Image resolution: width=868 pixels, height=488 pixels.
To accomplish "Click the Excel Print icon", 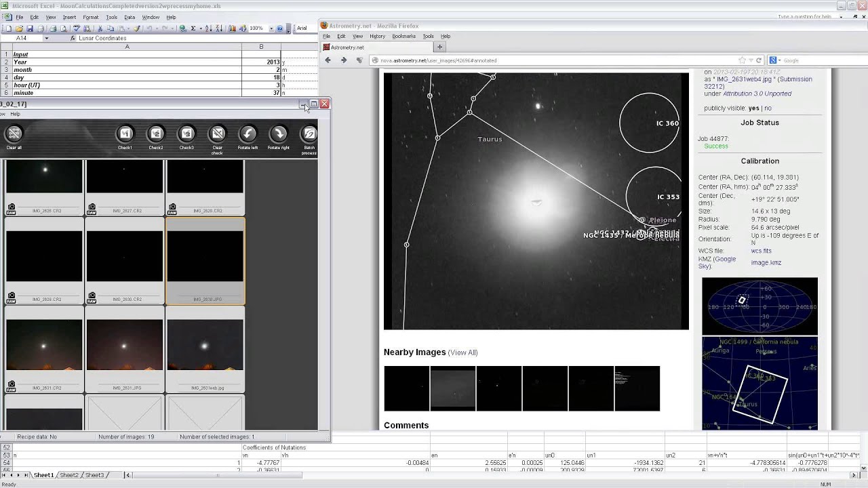I will pos(52,28).
